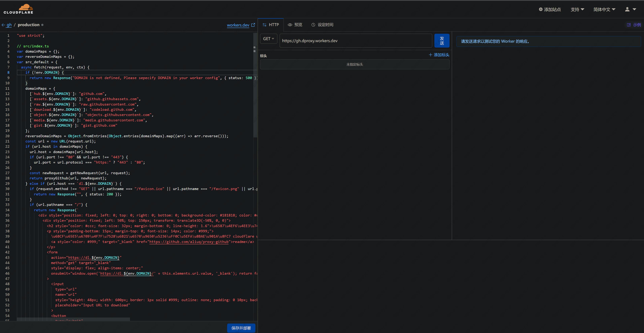This screenshot has height=333, width=644.
Task: Open the user account menu
Action: [631, 9]
